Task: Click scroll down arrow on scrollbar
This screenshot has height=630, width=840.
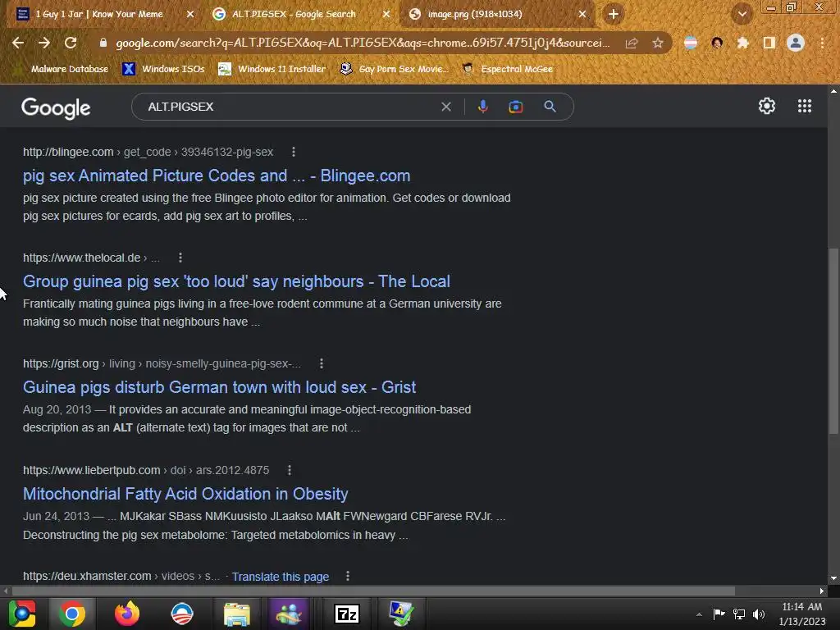Action: pos(833,578)
